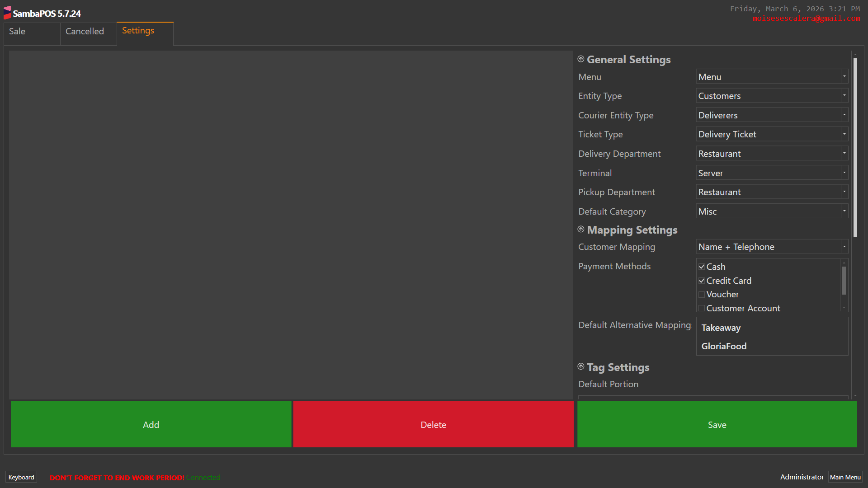Collapse the General Settings section icon

pos(581,59)
